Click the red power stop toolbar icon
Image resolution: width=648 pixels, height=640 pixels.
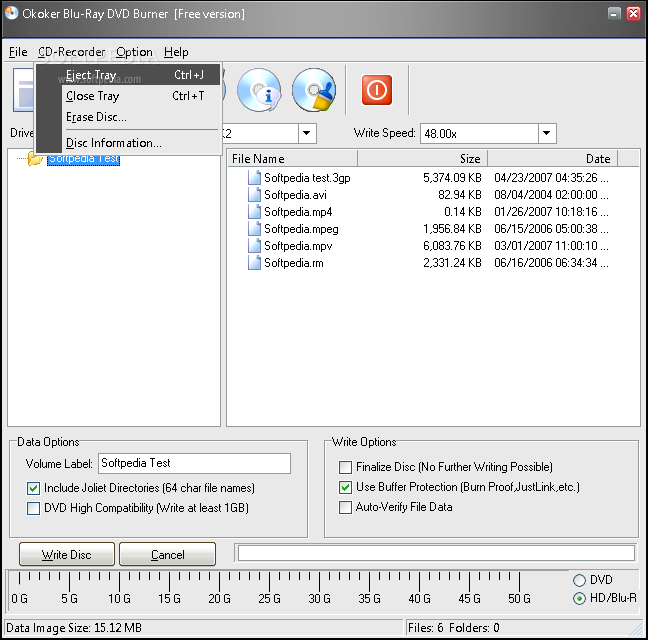pos(376,90)
